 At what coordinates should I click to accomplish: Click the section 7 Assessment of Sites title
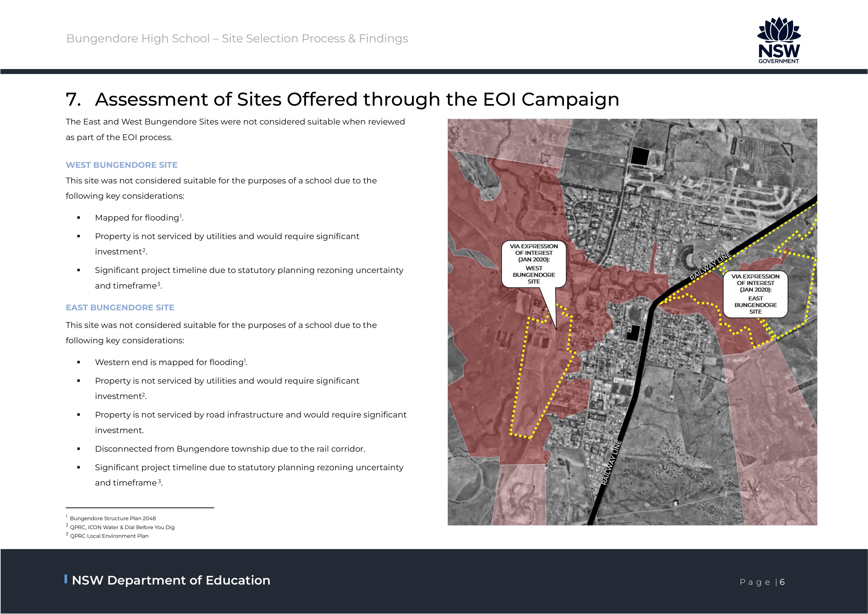342,99
